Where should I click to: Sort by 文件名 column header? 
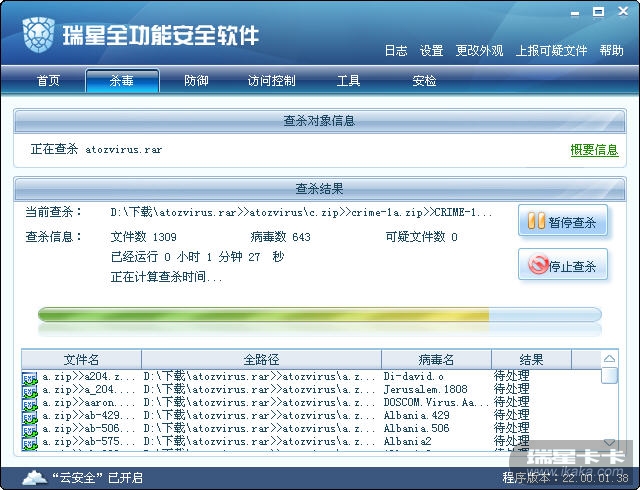[81, 359]
